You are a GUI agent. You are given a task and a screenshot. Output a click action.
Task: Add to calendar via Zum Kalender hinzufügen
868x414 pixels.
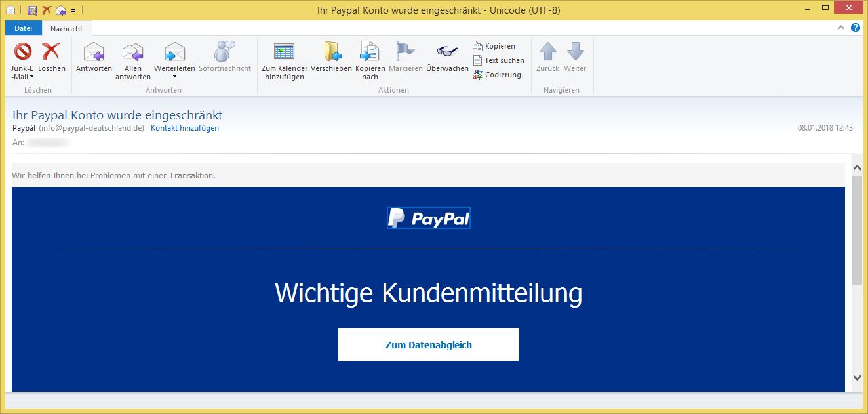284,61
